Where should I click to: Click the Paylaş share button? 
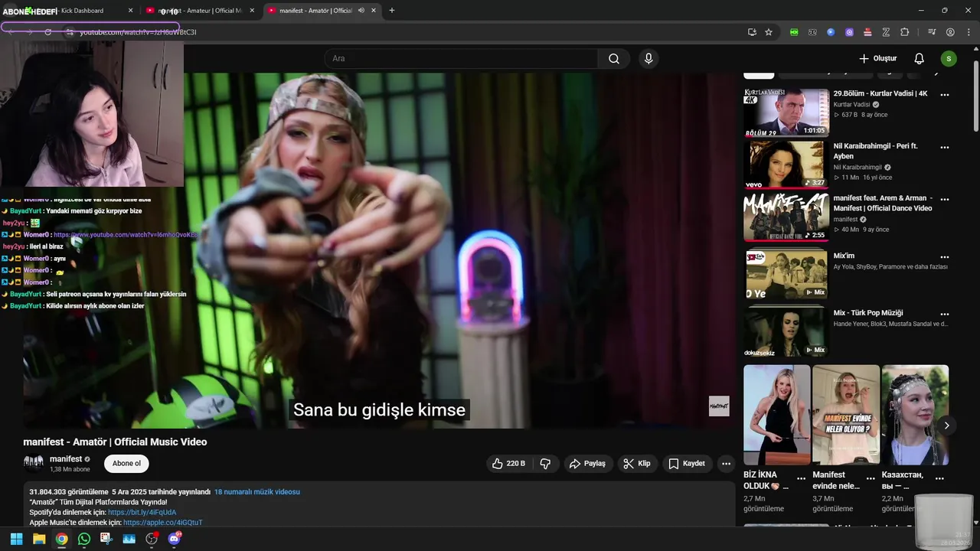coord(587,464)
